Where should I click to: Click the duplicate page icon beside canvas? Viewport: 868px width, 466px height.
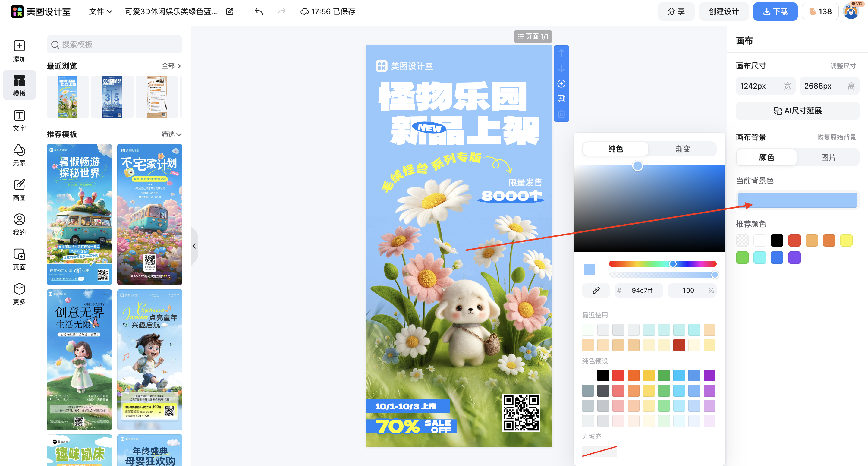point(561,99)
